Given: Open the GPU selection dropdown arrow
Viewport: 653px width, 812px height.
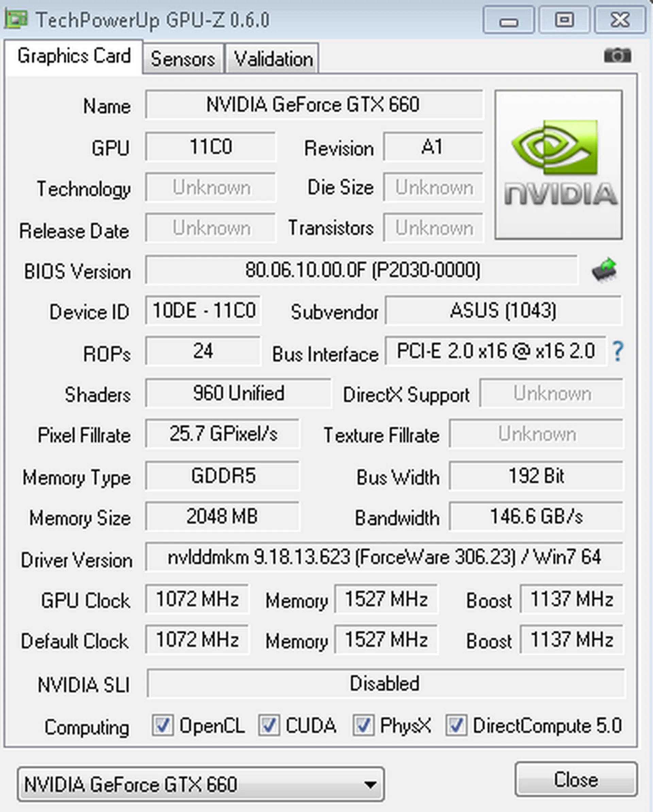Looking at the screenshot, I should (370, 784).
